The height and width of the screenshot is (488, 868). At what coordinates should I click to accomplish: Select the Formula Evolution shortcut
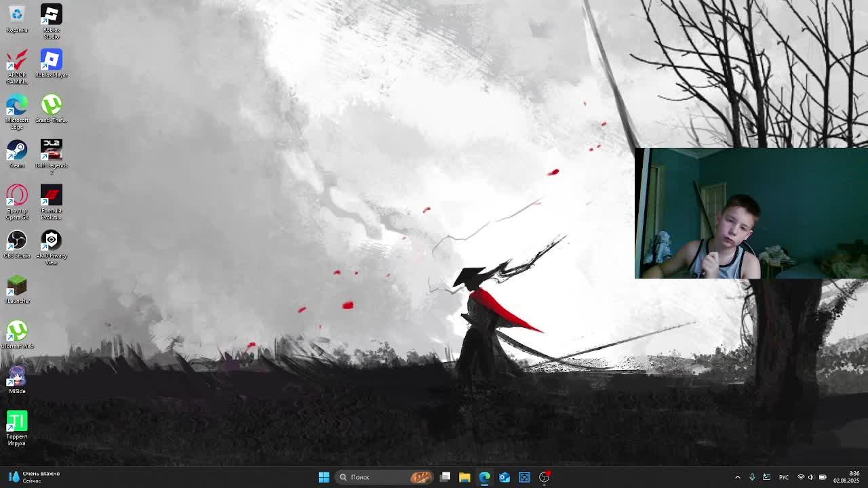click(52, 202)
